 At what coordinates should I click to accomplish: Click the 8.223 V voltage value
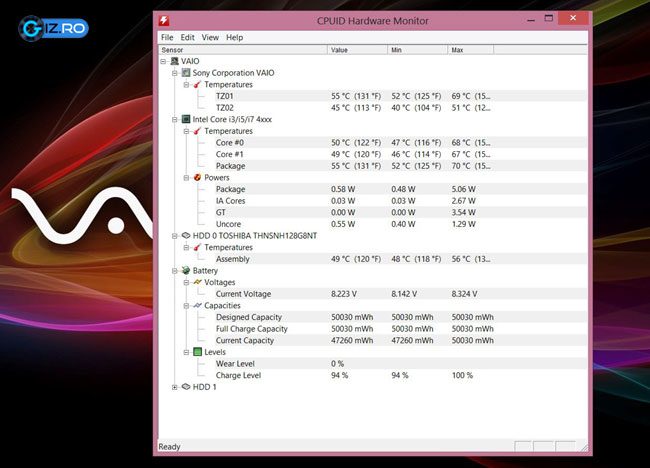click(344, 294)
